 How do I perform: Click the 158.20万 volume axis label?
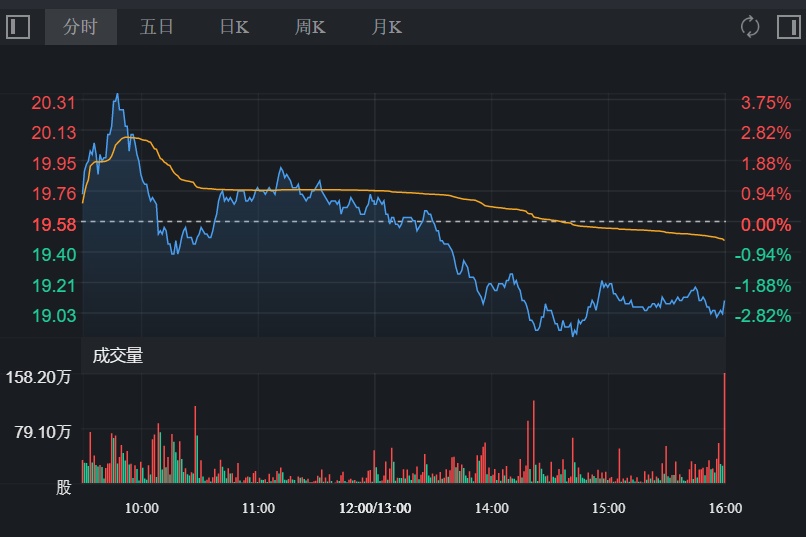click(x=41, y=379)
